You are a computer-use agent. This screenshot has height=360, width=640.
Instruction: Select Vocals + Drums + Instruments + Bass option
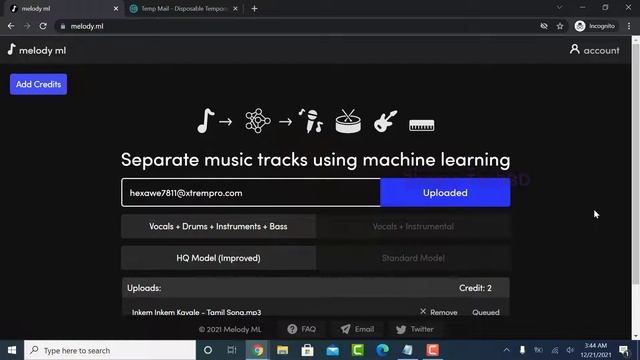[x=218, y=226]
